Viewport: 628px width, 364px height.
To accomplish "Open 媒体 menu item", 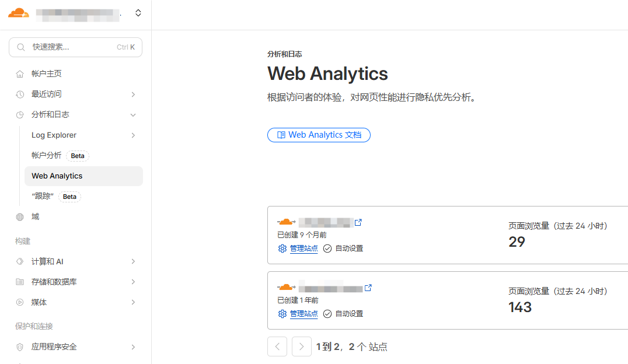I will 39,302.
